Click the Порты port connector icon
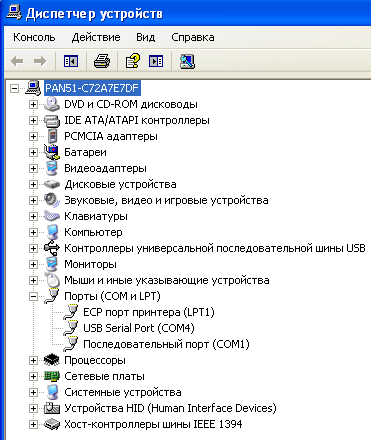 click(x=52, y=296)
